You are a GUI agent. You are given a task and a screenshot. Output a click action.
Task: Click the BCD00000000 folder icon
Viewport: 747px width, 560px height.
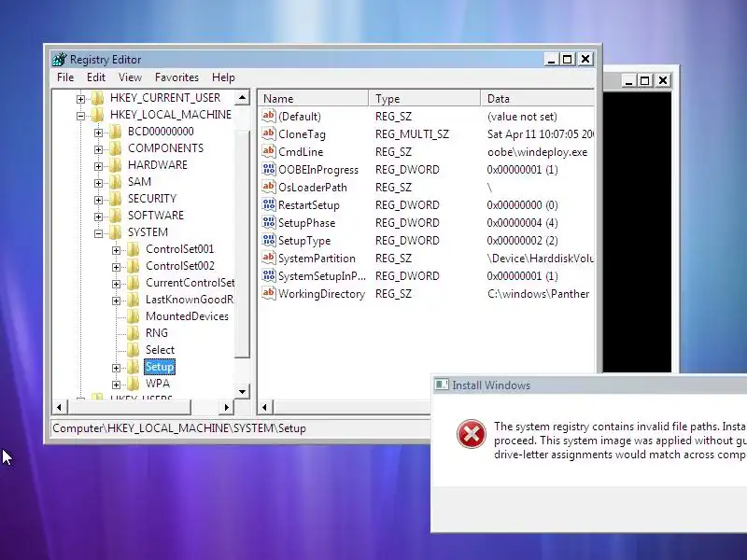pos(115,132)
